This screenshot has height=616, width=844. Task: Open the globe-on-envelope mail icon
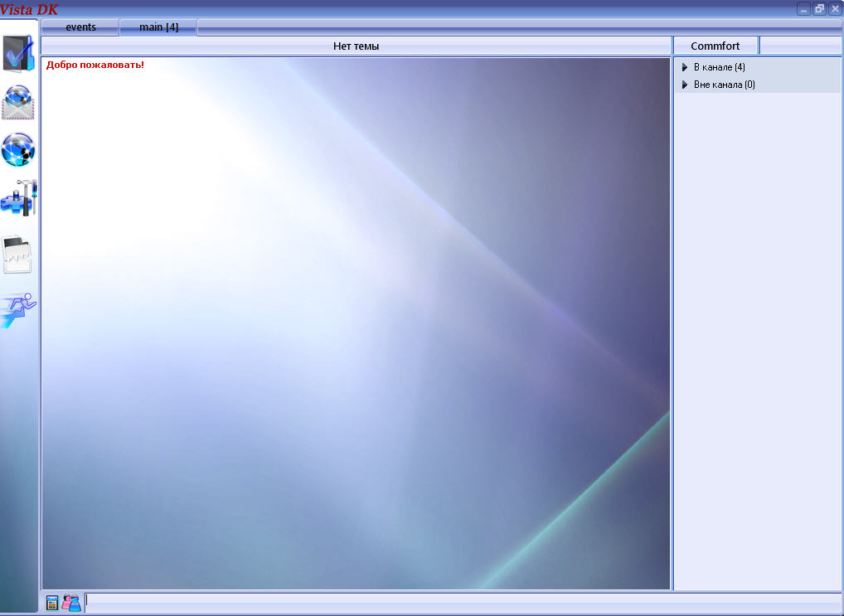[18, 102]
